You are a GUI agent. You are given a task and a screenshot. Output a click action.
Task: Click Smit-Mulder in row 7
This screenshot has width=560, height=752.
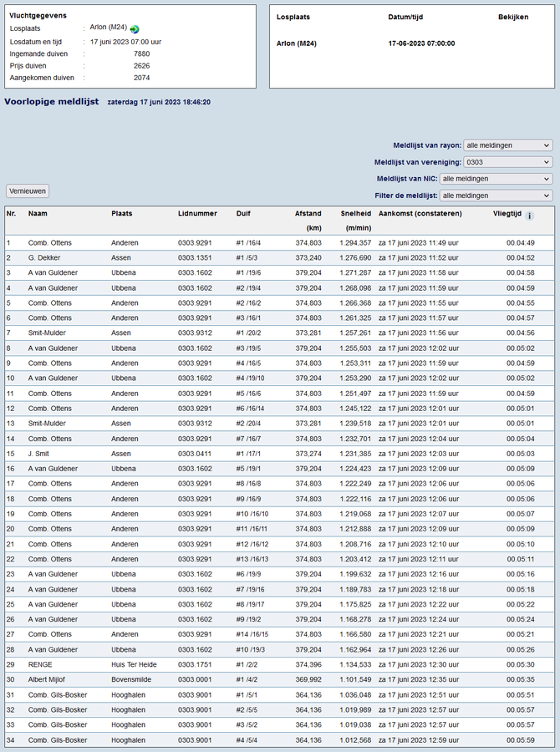click(x=47, y=333)
